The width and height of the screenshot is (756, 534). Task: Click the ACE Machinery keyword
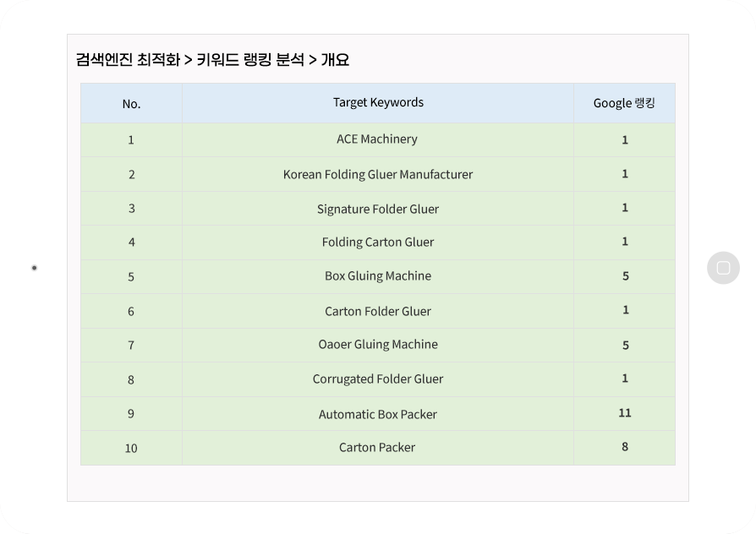[x=377, y=139]
